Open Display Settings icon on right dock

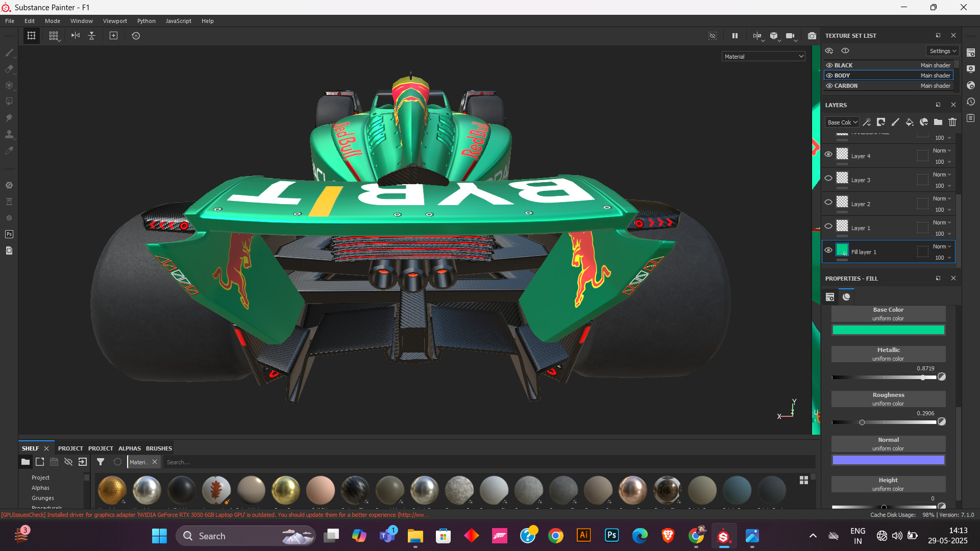point(971,69)
